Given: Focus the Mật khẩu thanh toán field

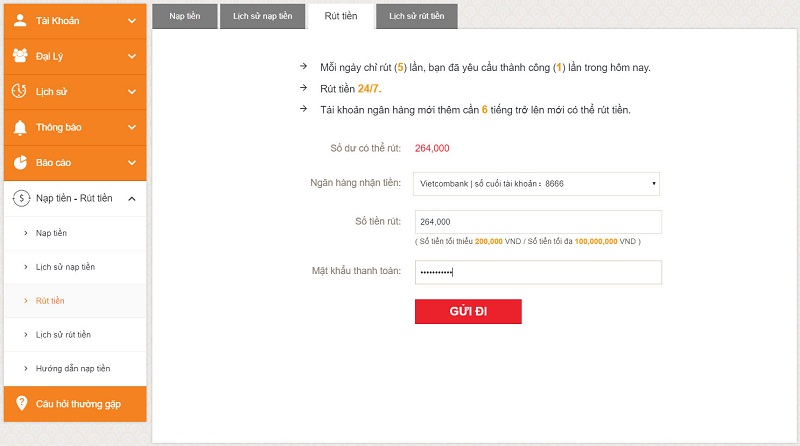Looking at the screenshot, I should pyautogui.click(x=537, y=272).
